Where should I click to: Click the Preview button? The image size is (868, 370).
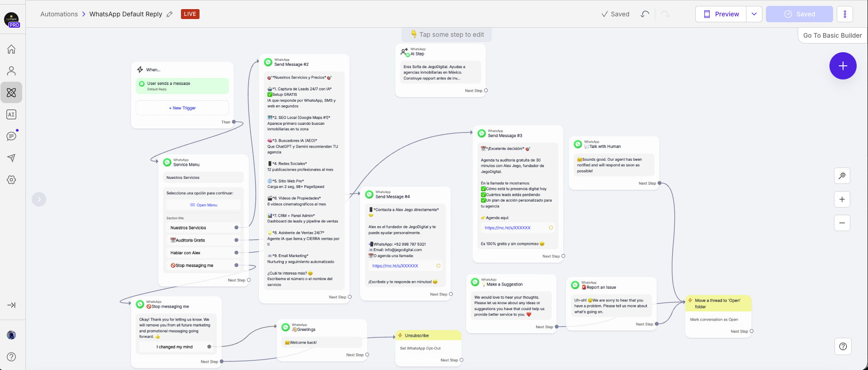(x=721, y=14)
